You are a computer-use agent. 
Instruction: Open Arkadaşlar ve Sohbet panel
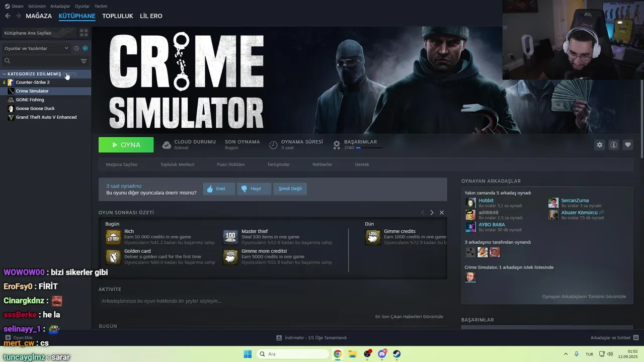(614, 338)
